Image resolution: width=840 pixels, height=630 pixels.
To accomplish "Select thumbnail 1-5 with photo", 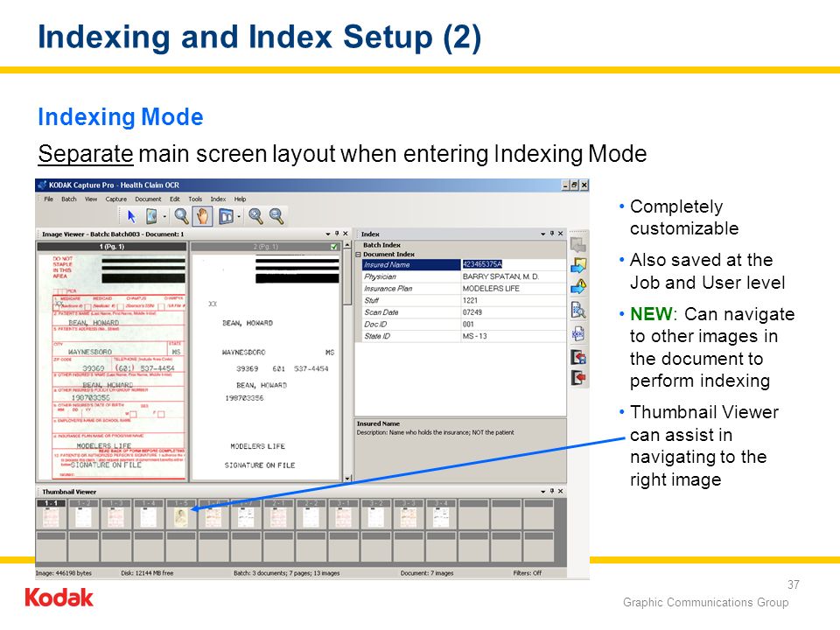I will [x=181, y=514].
